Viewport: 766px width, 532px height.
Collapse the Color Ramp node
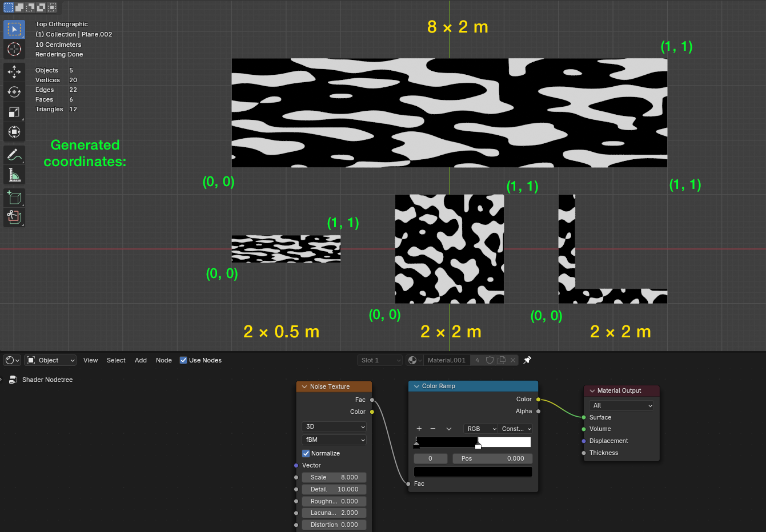(416, 386)
